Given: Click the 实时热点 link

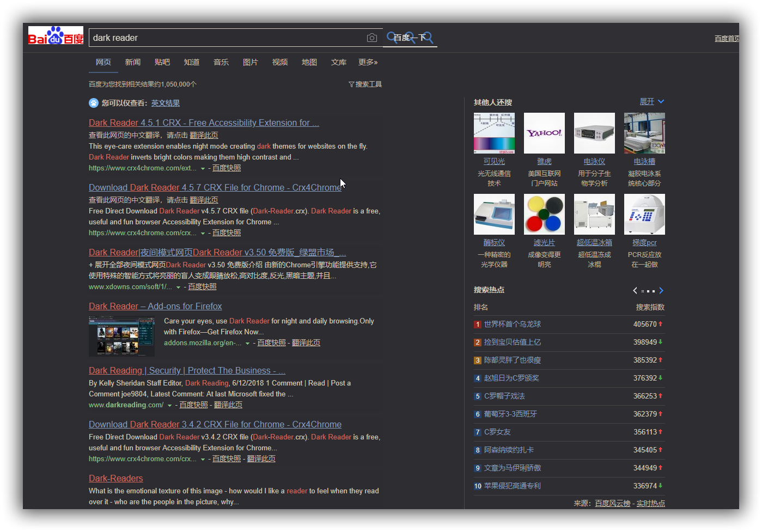Looking at the screenshot, I should pos(651,504).
